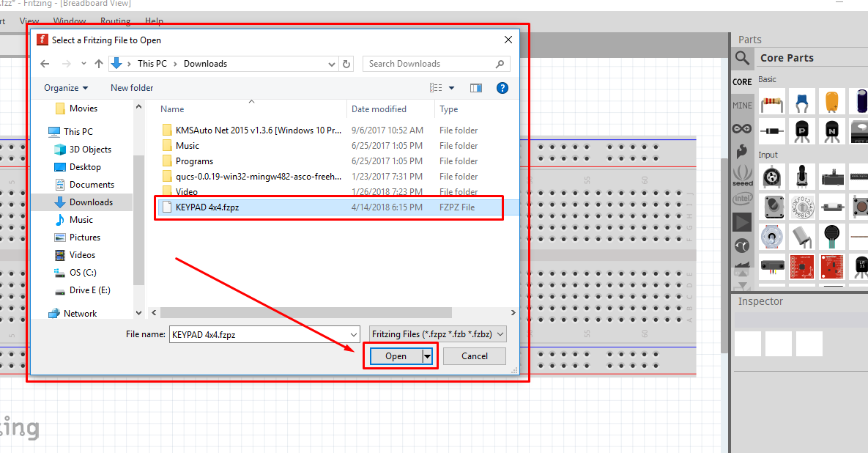Switch to the MINE parts bin
The width and height of the screenshot is (868, 453).
[x=742, y=105]
